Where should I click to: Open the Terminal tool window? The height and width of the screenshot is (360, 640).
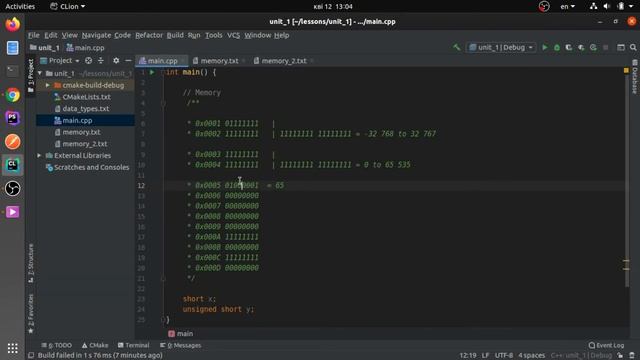pyautogui.click(x=133, y=345)
